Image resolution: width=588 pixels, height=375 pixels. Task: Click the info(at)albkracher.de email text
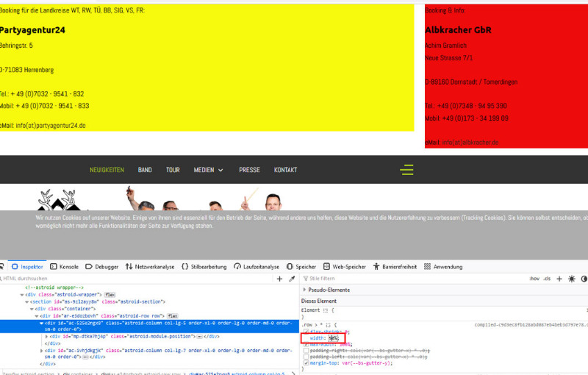pos(470,143)
